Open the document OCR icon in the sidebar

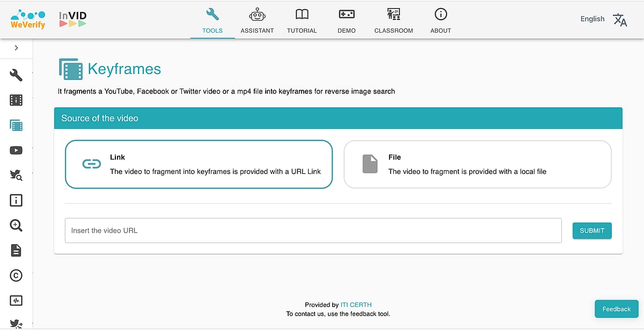coord(16,250)
